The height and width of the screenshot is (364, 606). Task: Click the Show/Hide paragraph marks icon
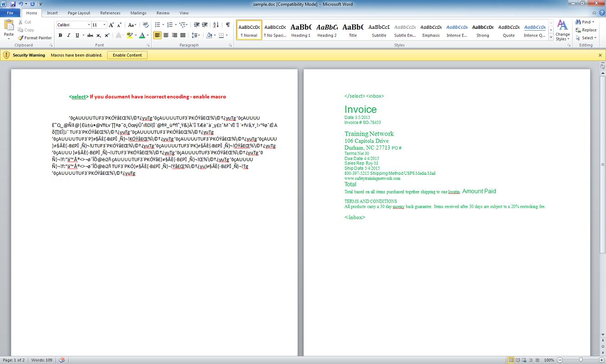228,25
